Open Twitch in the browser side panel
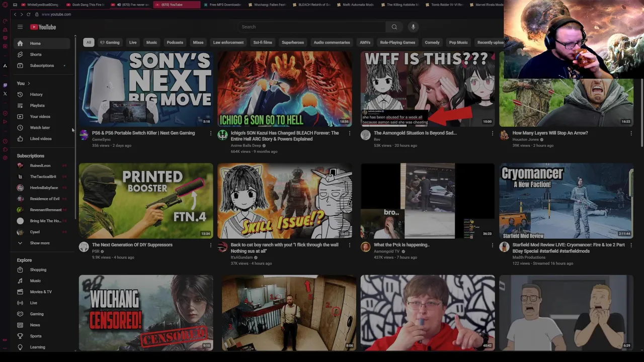Viewport: 644px width, 362px height. pos(5,85)
